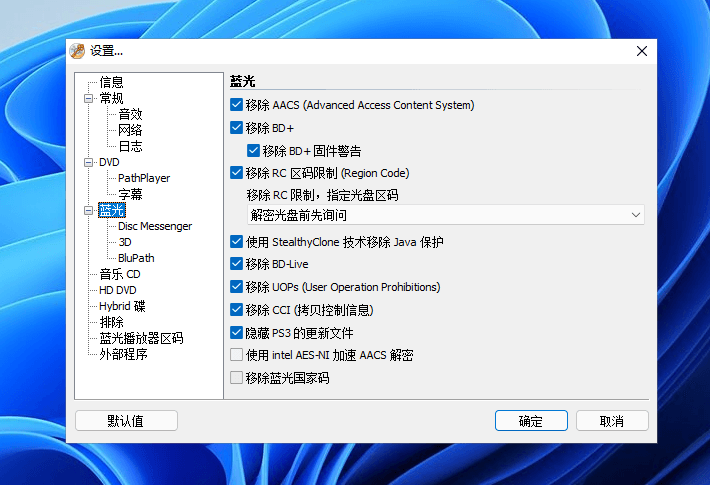
Task: Open 网络 settings page
Action: [130, 130]
